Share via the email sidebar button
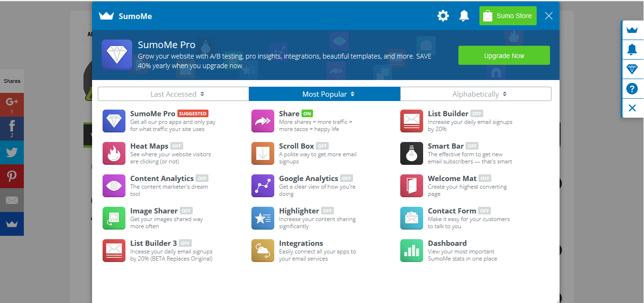 pos(12,200)
